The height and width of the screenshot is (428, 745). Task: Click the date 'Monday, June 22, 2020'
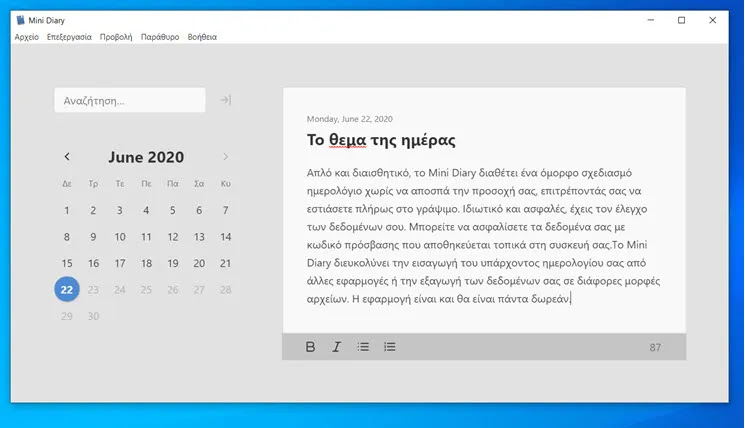pyautogui.click(x=350, y=119)
